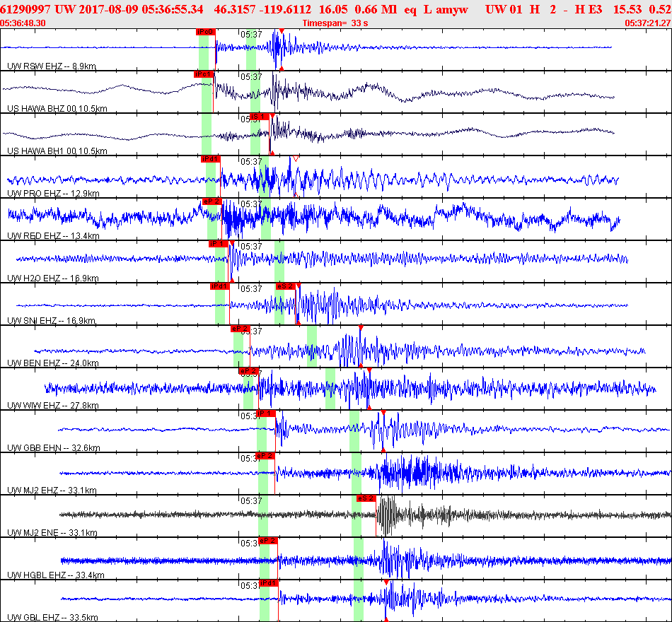Select the iPc1 pick flag on HAWA BHZ trace
The image size is (672, 622).
(204, 74)
